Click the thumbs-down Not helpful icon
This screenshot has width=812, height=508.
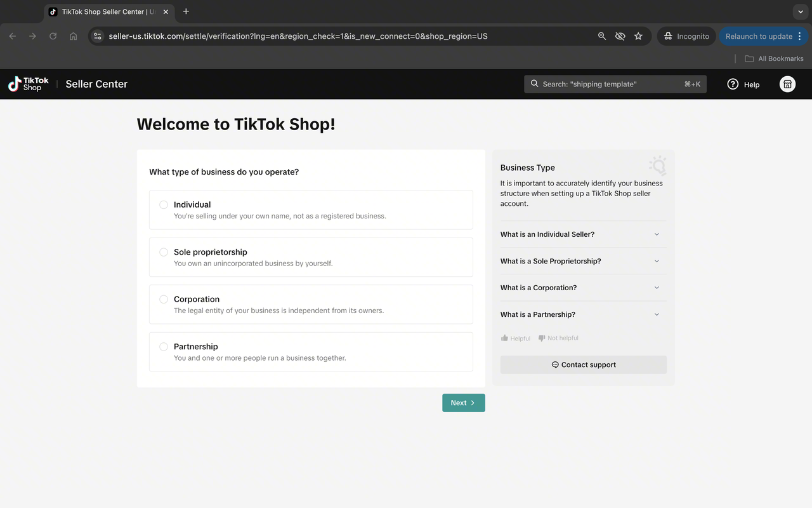(542, 338)
